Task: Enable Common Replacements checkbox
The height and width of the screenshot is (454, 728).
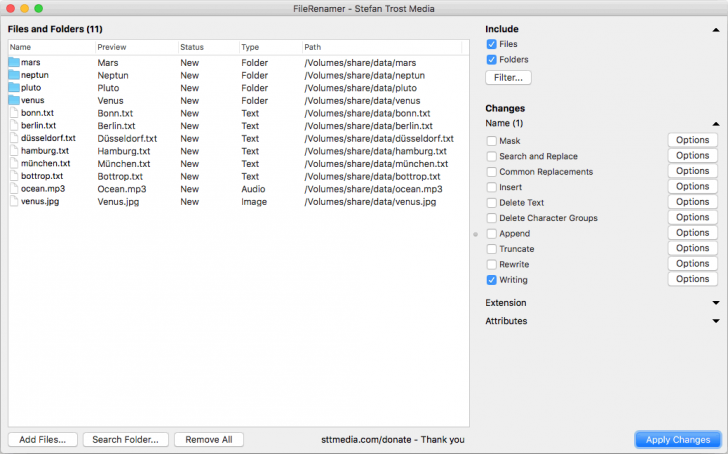Action: click(491, 172)
